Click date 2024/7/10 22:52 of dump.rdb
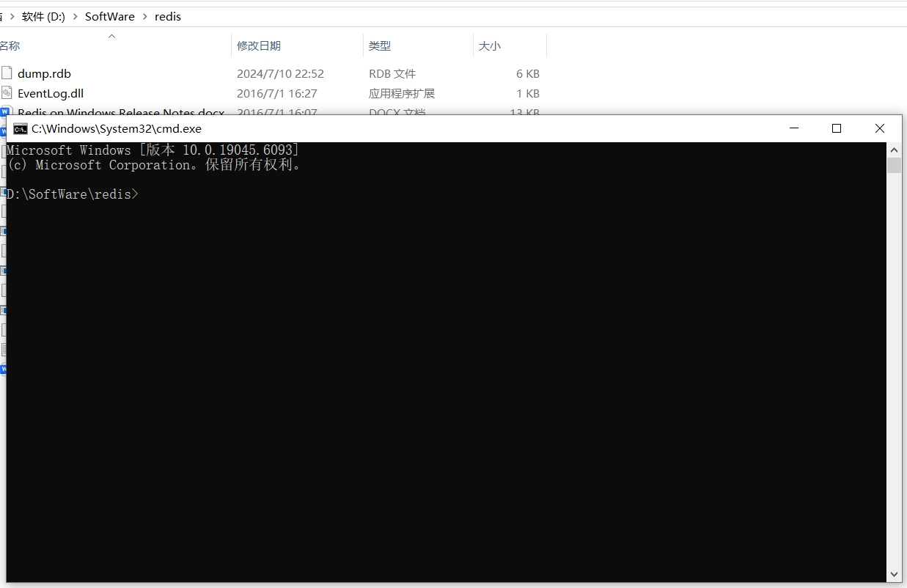This screenshot has width=907, height=588. [280, 73]
